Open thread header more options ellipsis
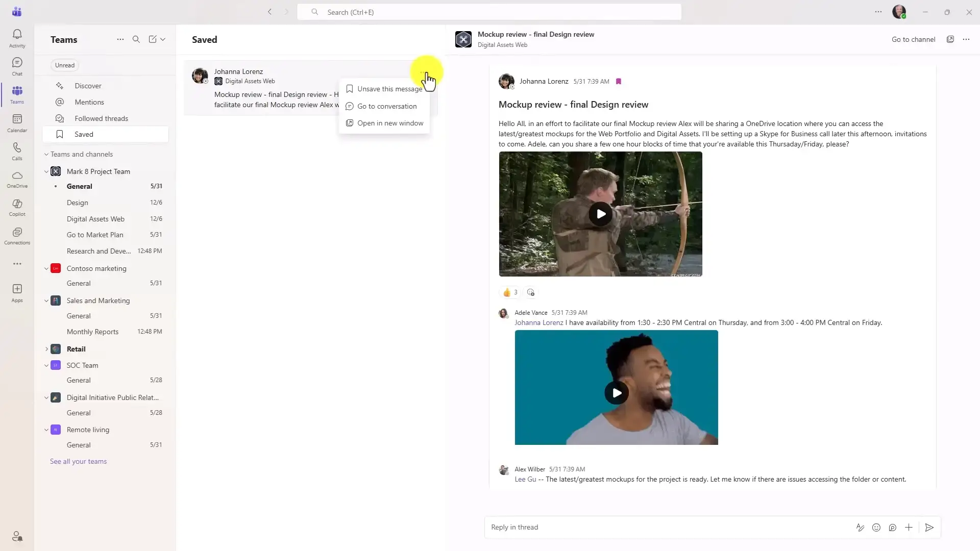The height and width of the screenshot is (551, 980). pyautogui.click(x=966, y=39)
